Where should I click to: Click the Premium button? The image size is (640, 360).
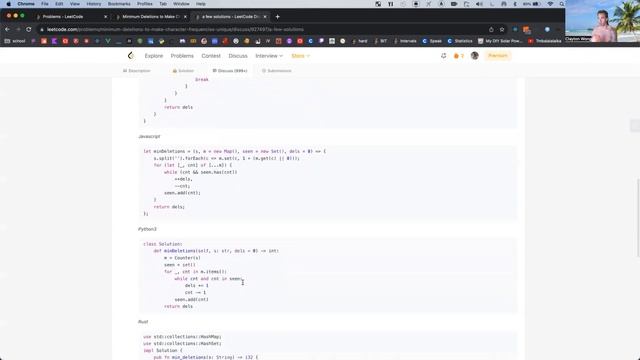498,56
